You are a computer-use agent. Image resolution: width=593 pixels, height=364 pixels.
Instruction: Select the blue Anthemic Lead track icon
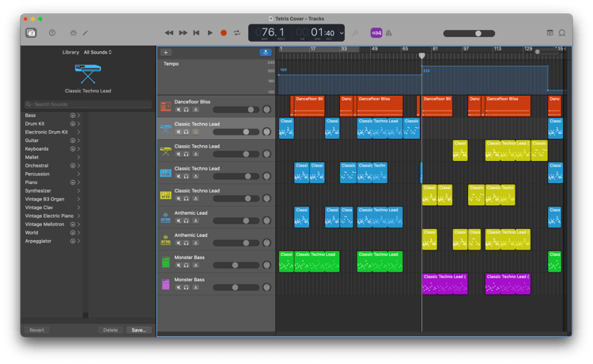166,217
